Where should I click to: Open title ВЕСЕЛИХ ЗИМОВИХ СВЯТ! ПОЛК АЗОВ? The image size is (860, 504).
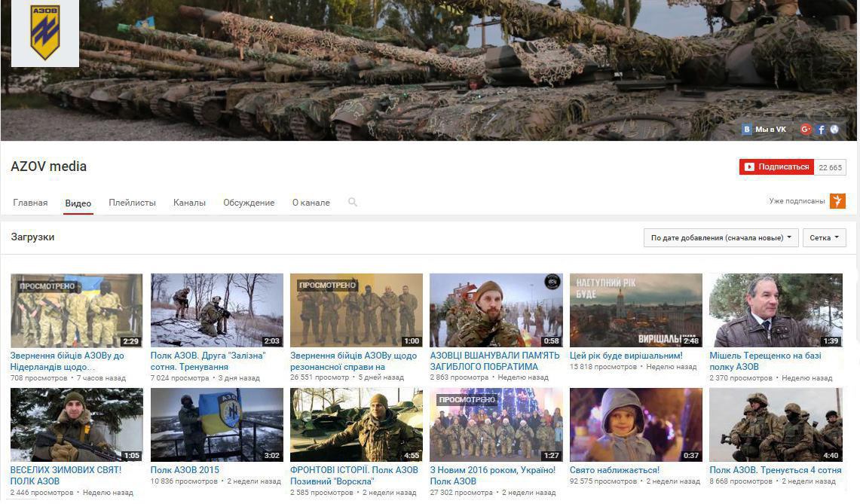(66, 475)
